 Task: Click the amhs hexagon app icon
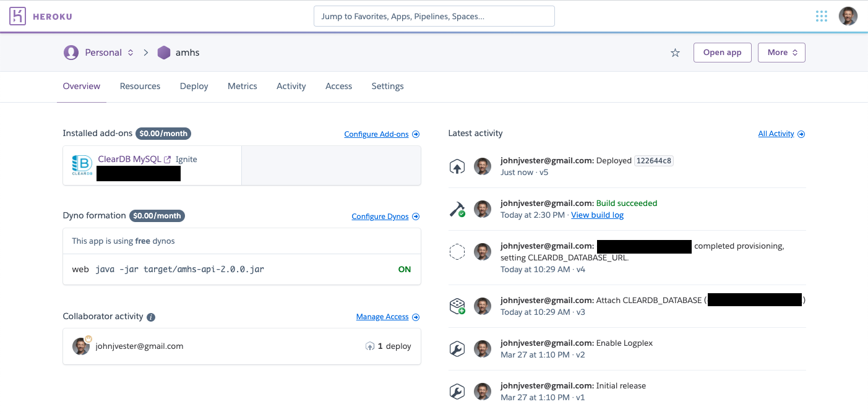click(163, 53)
